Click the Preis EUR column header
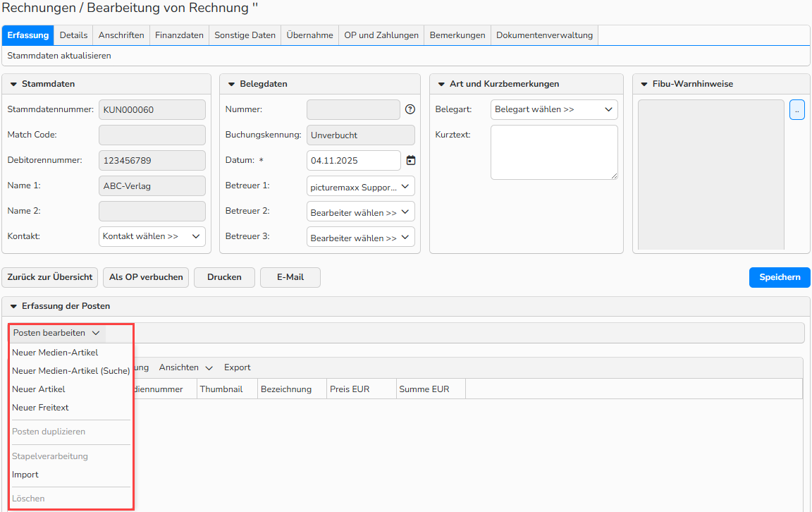Screen dimensions: 812x512 click(361, 389)
